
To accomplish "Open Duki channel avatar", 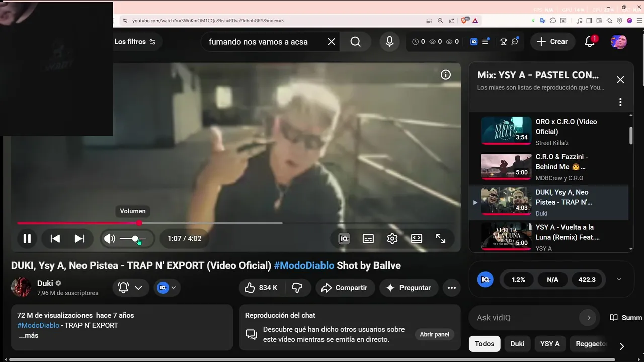I will coord(21,287).
